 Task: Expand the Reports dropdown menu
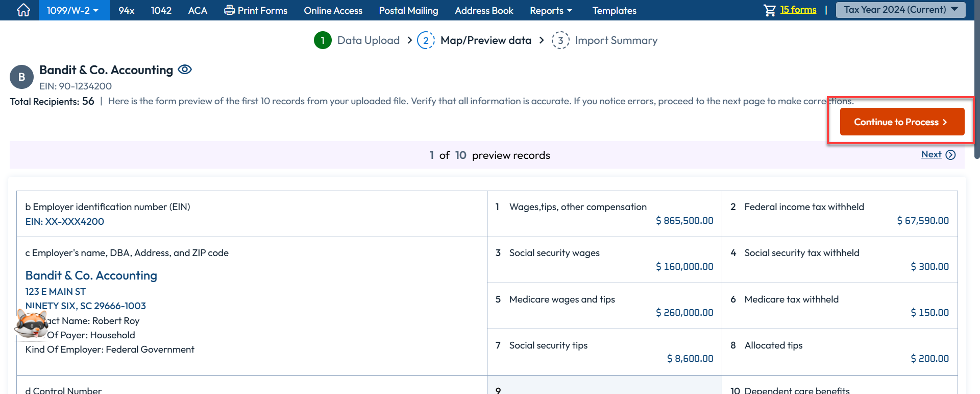click(x=551, y=10)
